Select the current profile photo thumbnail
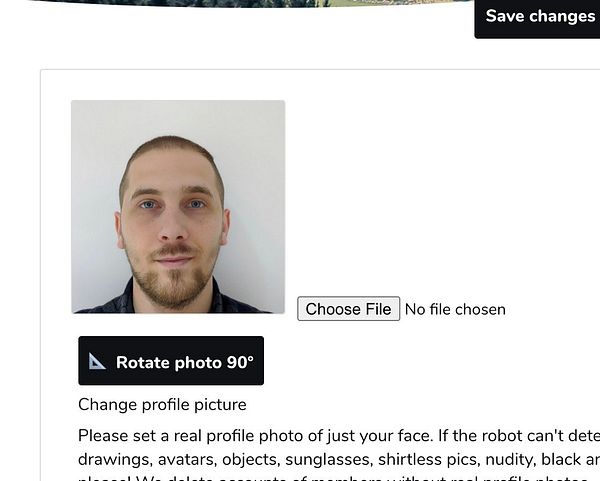The image size is (600, 481). pos(178,207)
